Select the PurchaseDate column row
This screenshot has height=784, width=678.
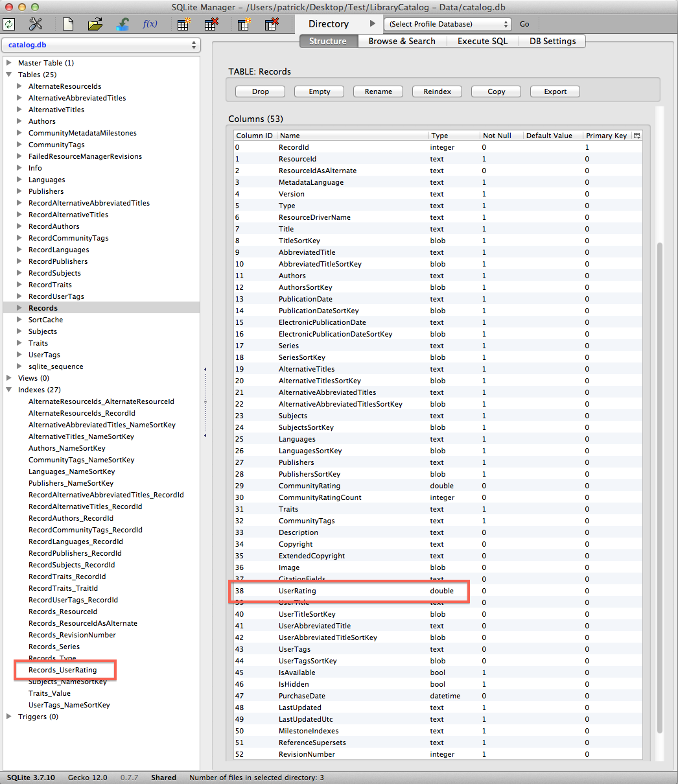point(438,696)
